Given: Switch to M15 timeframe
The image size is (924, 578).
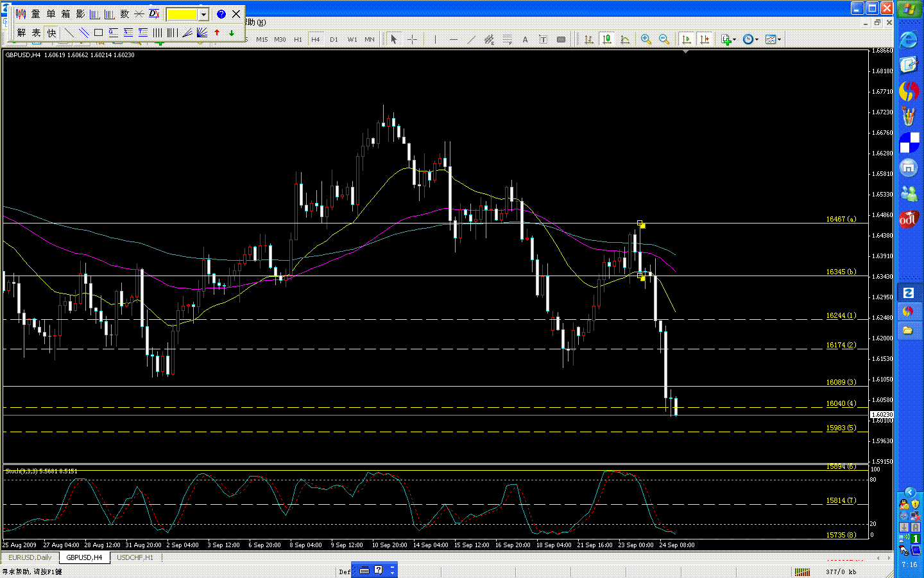Looking at the screenshot, I should (262, 40).
